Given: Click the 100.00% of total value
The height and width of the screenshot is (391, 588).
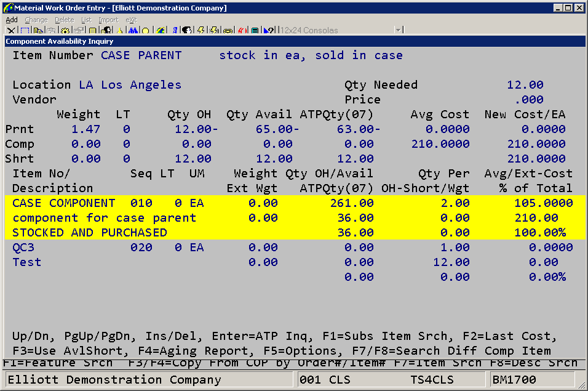Looking at the screenshot, I should 540,233.
